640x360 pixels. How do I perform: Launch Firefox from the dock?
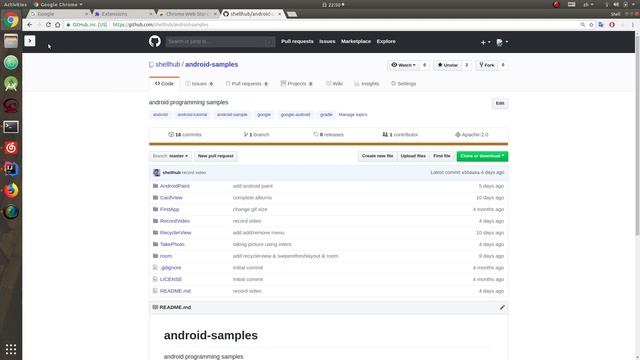tap(11, 190)
